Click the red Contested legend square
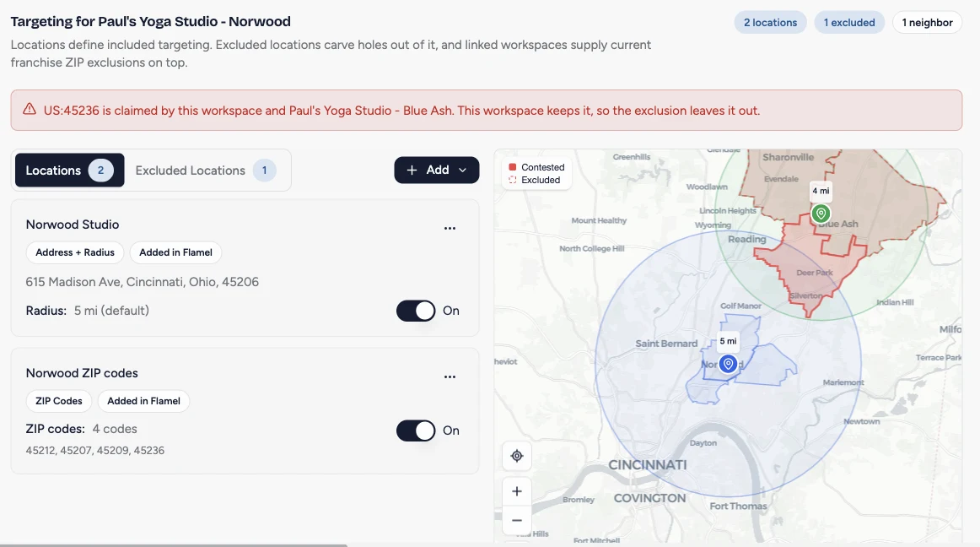Viewport: 980px width, 547px height. [x=513, y=167]
